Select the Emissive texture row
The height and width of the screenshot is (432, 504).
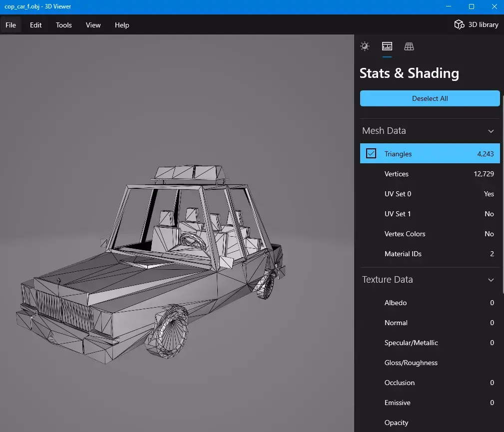[430, 403]
